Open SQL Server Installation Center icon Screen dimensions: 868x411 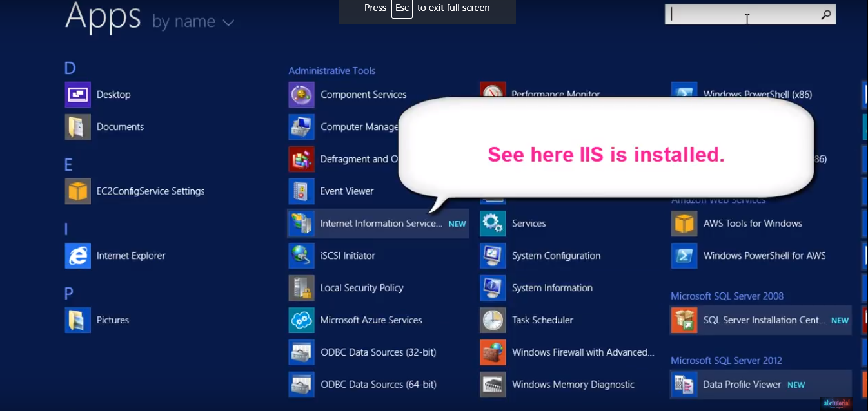[x=684, y=320]
